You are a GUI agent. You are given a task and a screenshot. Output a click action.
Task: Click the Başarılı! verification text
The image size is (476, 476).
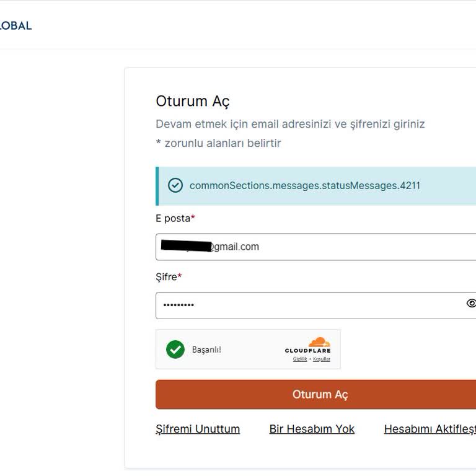206,350
